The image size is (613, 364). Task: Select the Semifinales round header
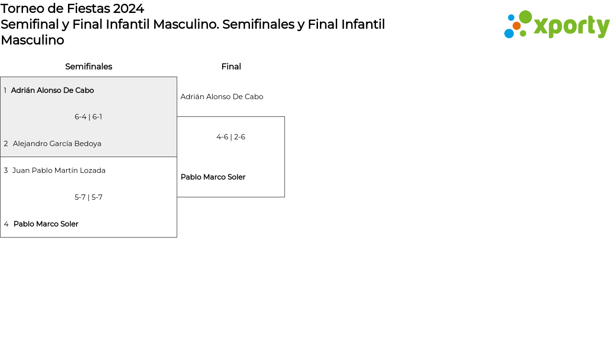(89, 67)
